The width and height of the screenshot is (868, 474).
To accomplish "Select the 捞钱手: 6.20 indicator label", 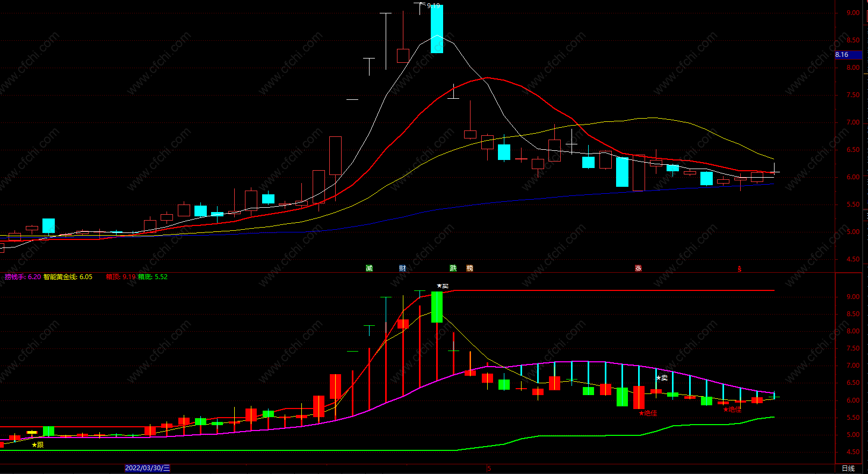I will pos(23,277).
